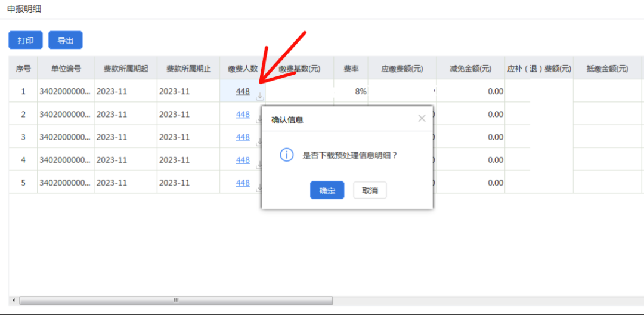
Task: Select the 费款所属期止 column header
Action: [188, 69]
